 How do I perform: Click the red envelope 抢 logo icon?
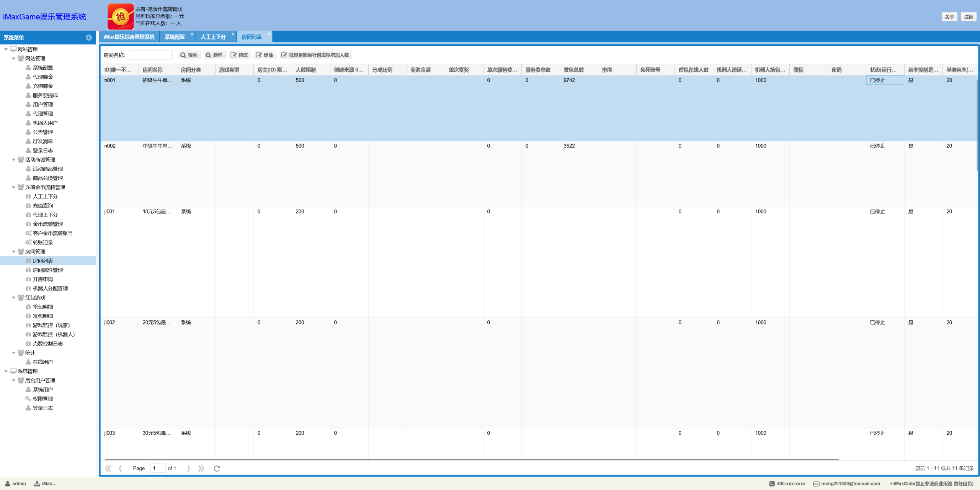121,16
